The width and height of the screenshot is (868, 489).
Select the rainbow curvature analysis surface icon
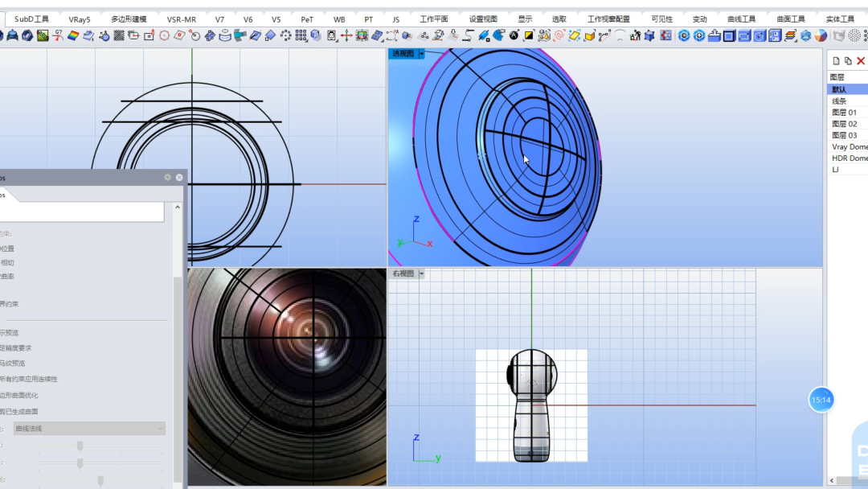click(73, 36)
